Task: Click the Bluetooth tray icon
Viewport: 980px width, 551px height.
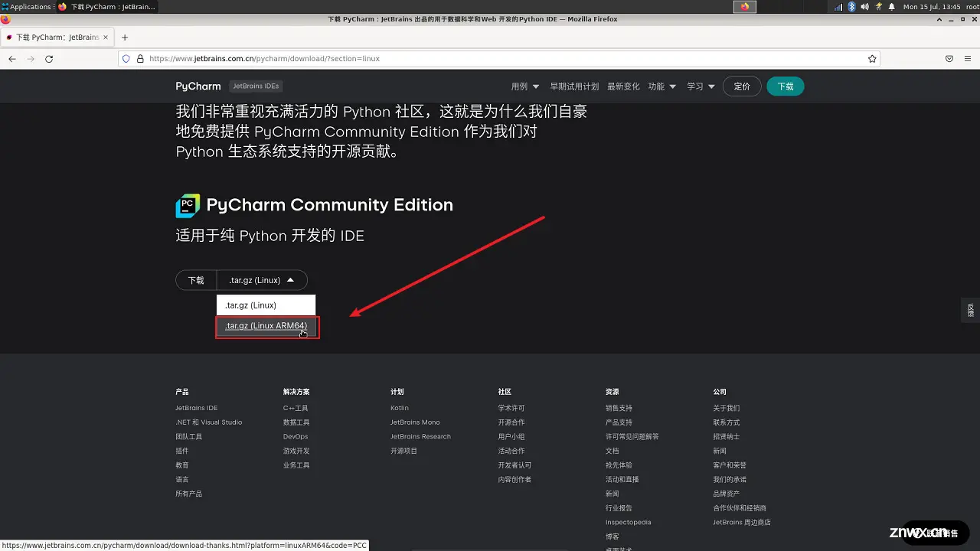Action: click(x=851, y=7)
